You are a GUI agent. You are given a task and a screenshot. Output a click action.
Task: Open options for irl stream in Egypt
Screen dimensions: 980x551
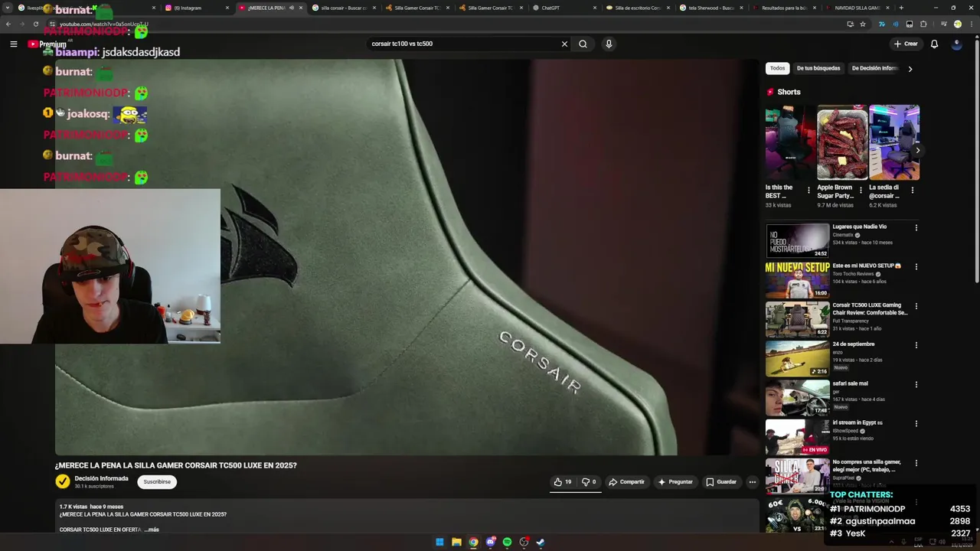[x=916, y=423]
